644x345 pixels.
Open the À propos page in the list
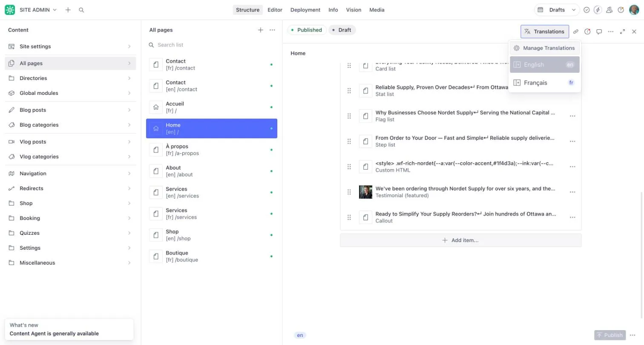[x=212, y=150]
